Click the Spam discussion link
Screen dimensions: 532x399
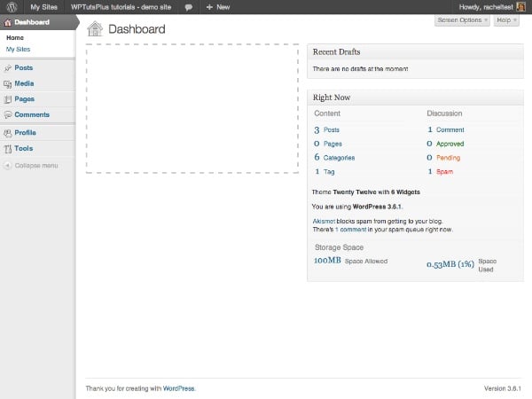coord(444,171)
